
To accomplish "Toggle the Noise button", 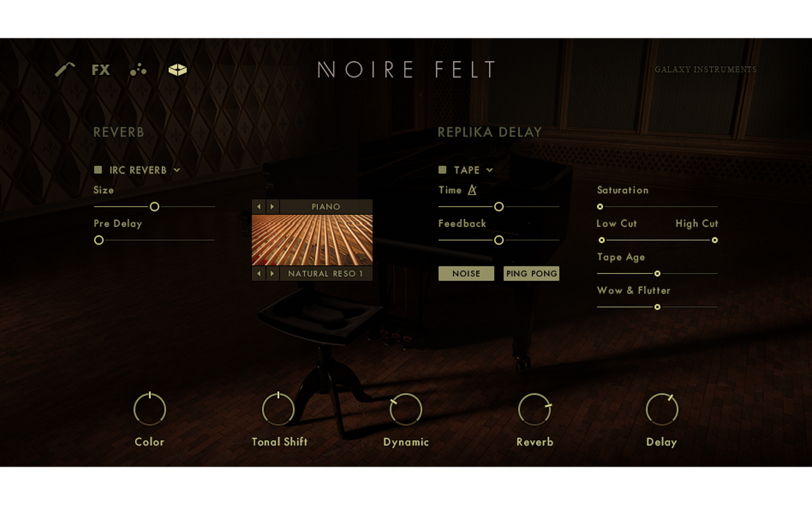I will tap(466, 273).
